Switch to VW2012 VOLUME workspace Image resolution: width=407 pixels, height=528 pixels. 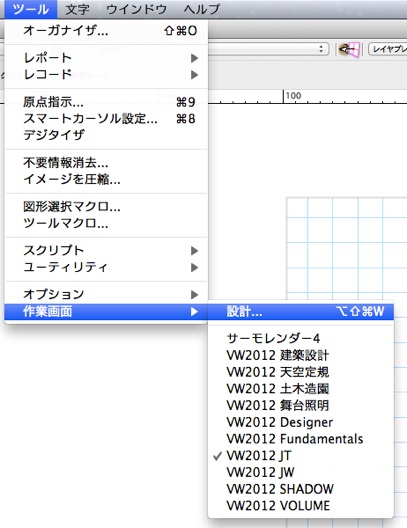point(301,506)
